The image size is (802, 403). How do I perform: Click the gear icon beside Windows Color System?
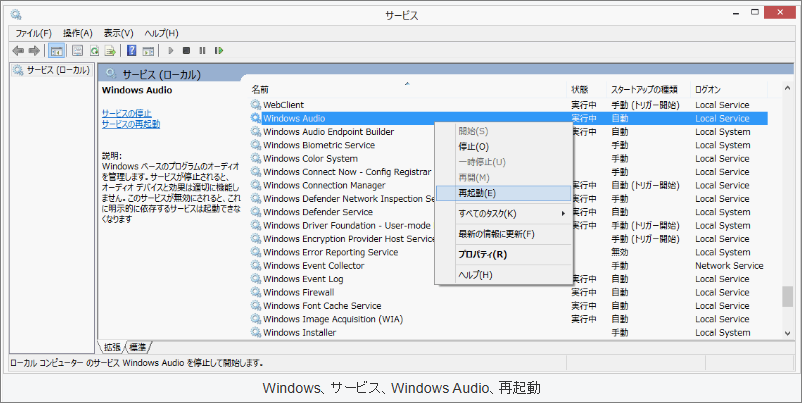click(x=255, y=159)
